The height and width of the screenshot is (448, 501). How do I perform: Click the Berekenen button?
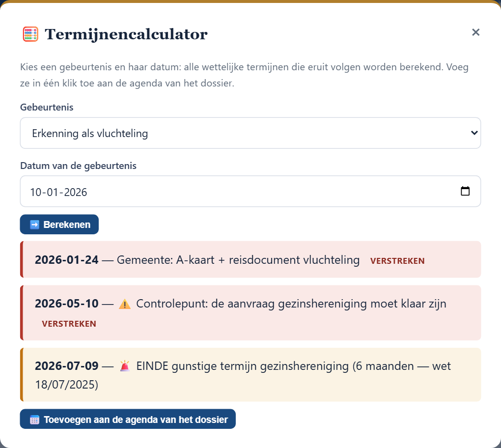pyautogui.click(x=59, y=224)
